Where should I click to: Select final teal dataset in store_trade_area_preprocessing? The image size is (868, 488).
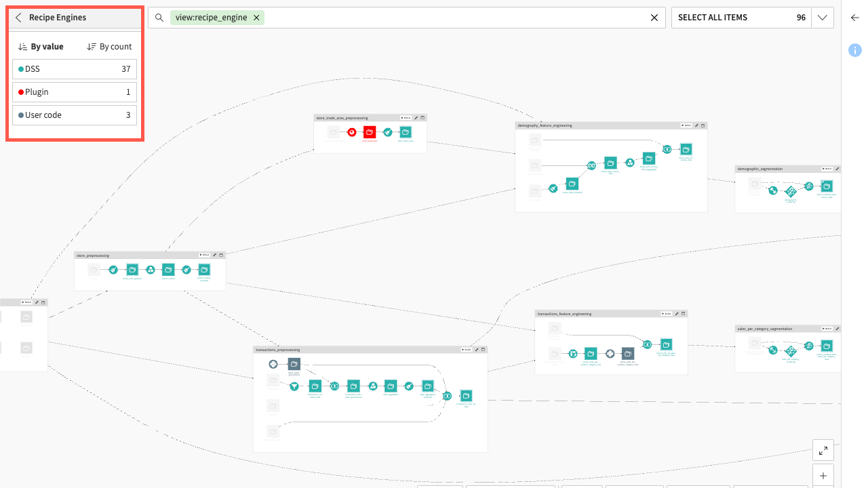click(x=405, y=132)
